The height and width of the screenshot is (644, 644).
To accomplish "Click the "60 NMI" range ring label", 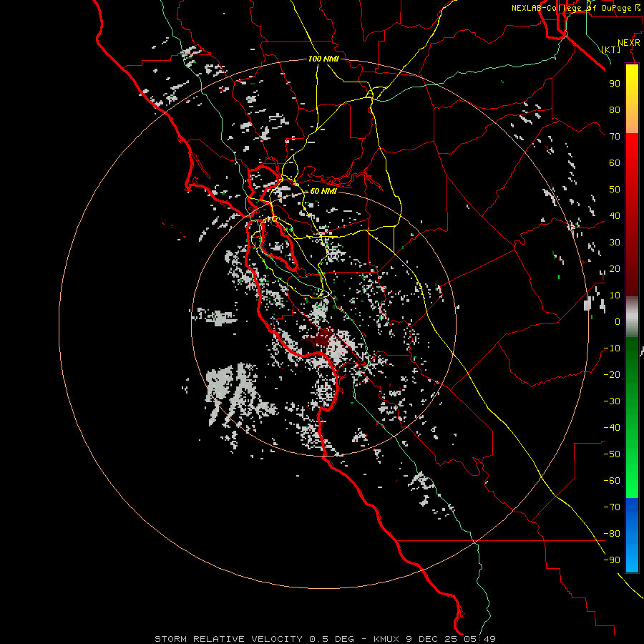I will pos(323,191).
